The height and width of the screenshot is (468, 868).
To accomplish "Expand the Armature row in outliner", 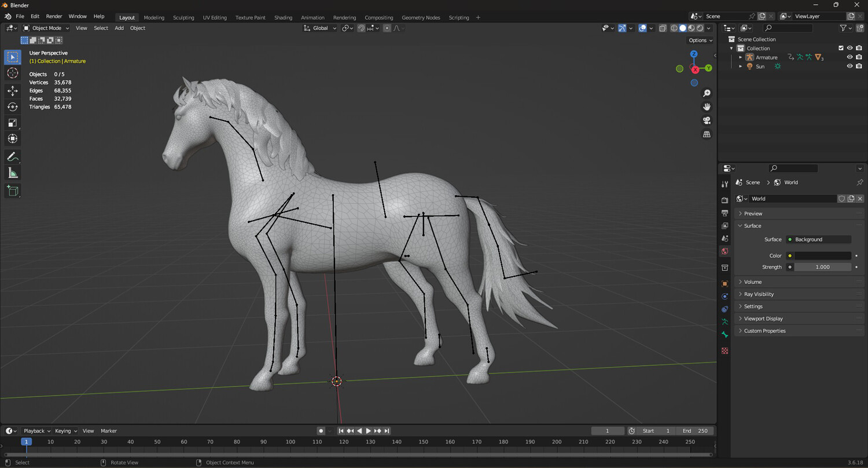I will pos(740,57).
